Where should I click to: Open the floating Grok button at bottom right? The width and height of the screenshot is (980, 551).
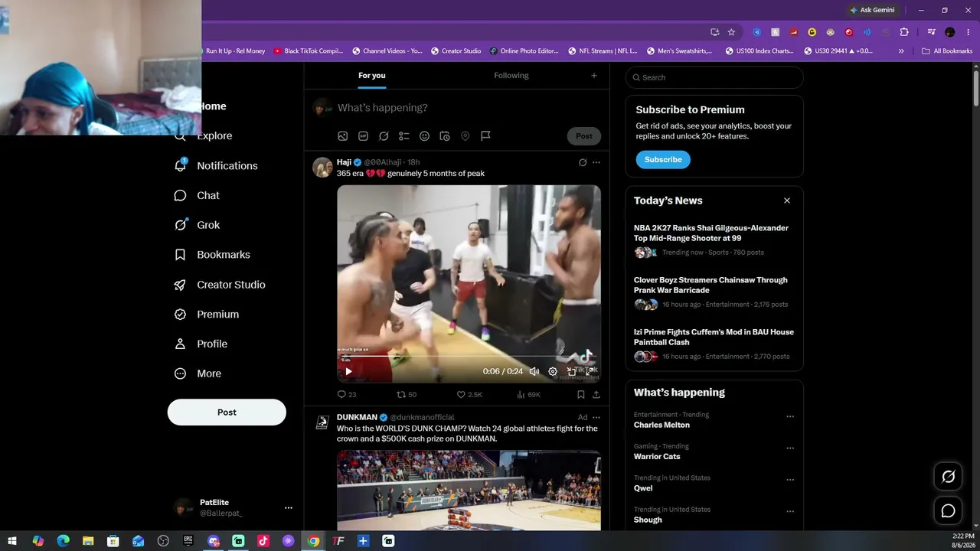(x=948, y=477)
